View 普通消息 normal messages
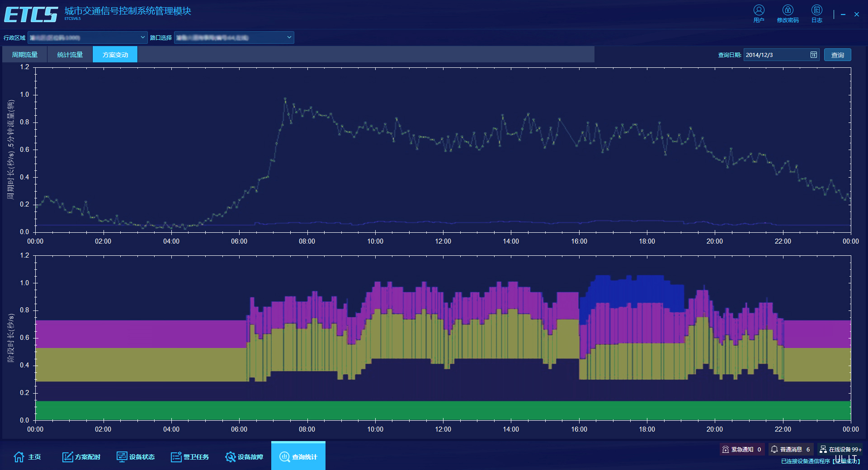This screenshot has width=868, height=470. (x=791, y=449)
